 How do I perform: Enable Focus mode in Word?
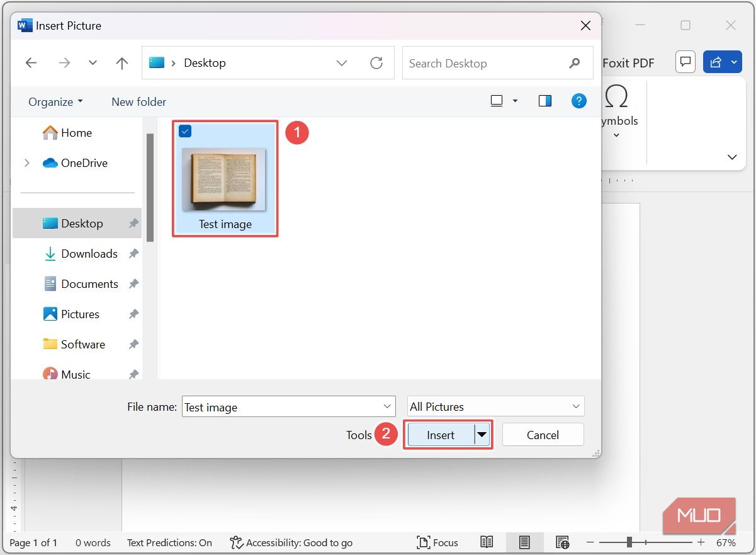coord(437,542)
